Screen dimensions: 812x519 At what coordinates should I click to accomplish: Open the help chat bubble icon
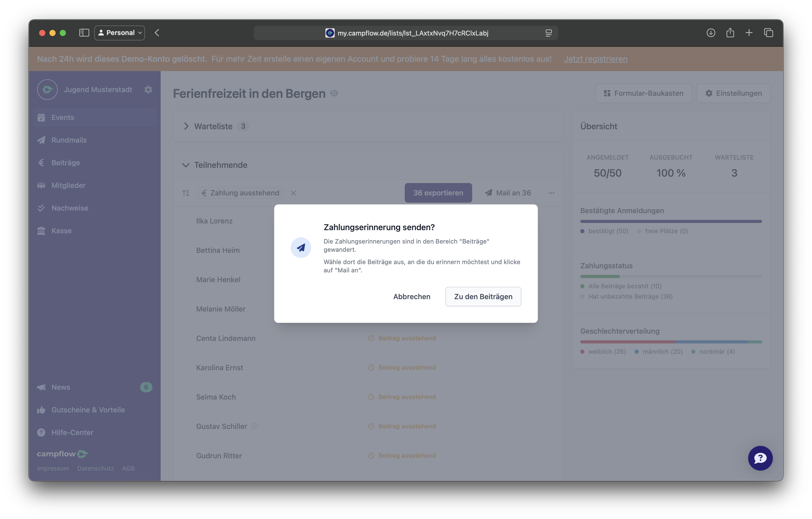click(x=760, y=458)
